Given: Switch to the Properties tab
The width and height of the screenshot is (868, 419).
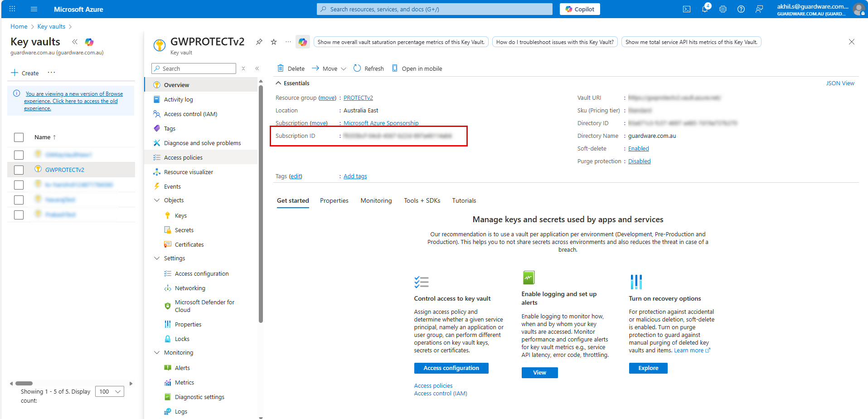Looking at the screenshot, I should [334, 200].
